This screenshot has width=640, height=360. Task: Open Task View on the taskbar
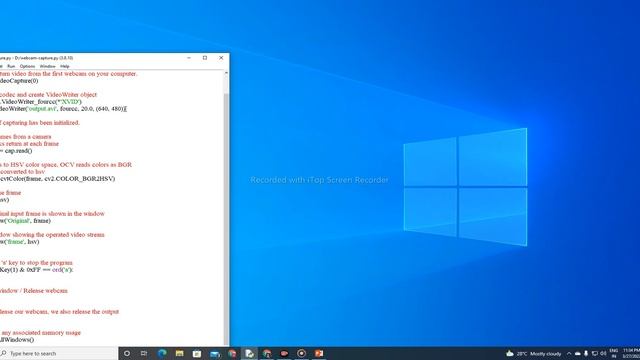click(x=144, y=353)
